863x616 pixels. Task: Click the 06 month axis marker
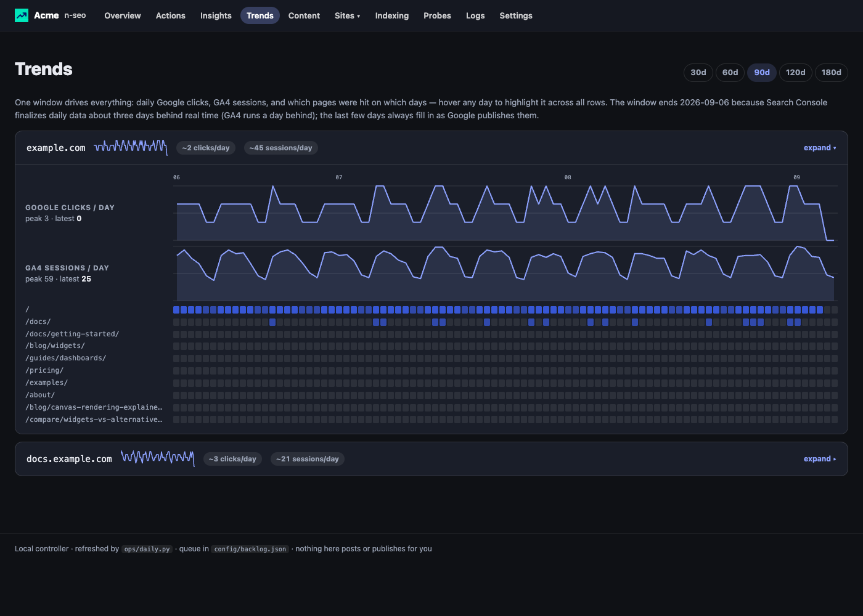[177, 177]
